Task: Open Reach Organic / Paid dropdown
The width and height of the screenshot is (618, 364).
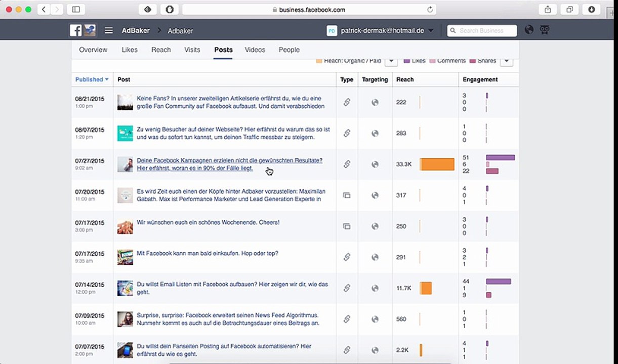Action: [391, 61]
